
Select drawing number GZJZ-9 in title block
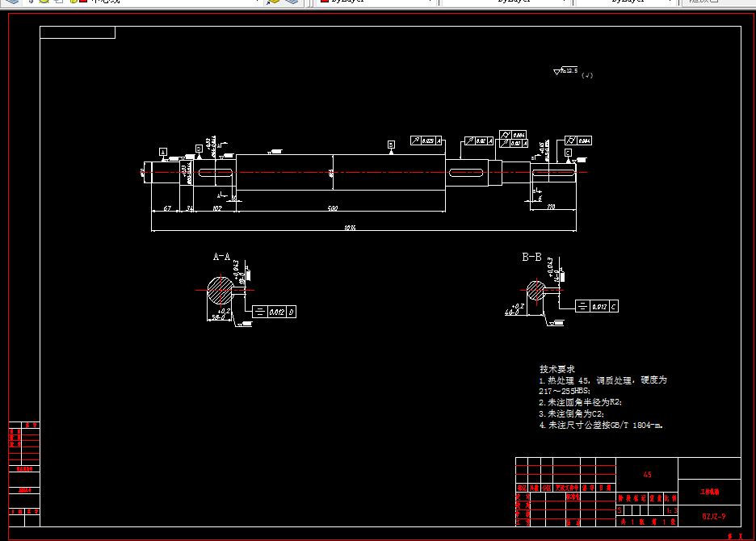(713, 517)
